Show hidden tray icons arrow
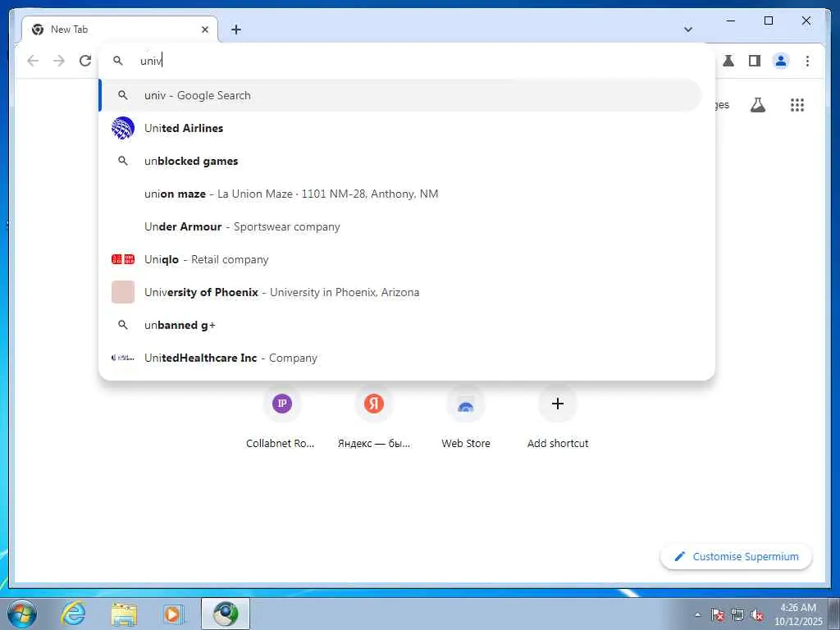This screenshot has width=840, height=630. coord(697,614)
